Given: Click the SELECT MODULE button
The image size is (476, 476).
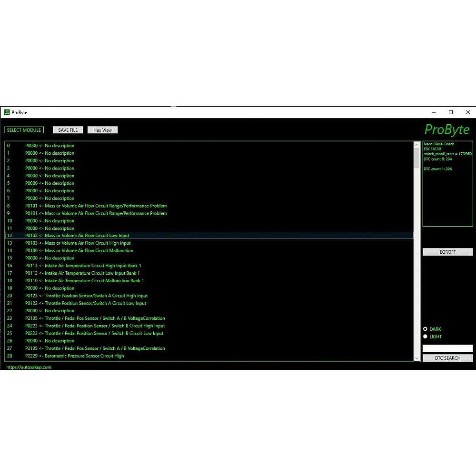Looking at the screenshot, I should [24, 130].
